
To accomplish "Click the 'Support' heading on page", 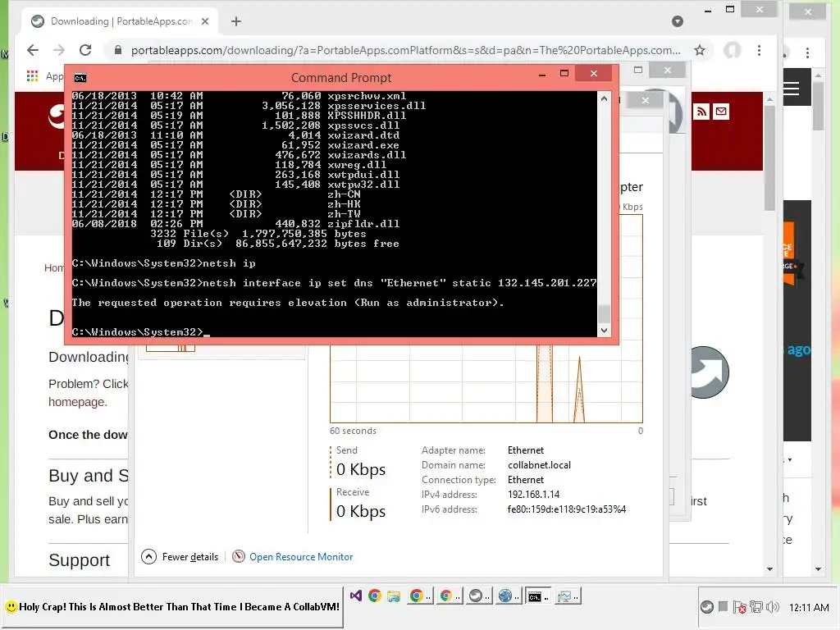I will (x=80, y=559).
